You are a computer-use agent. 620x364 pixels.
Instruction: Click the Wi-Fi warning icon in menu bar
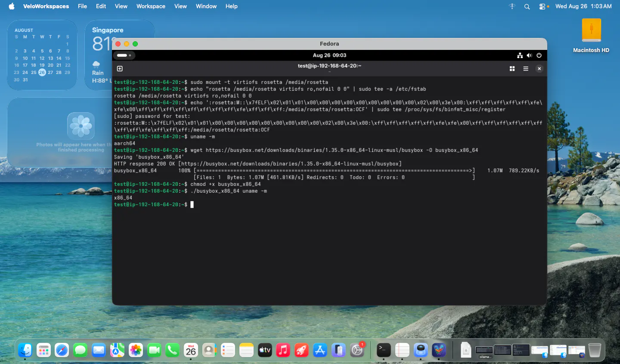pyautogui.click(x=512, y=6)
